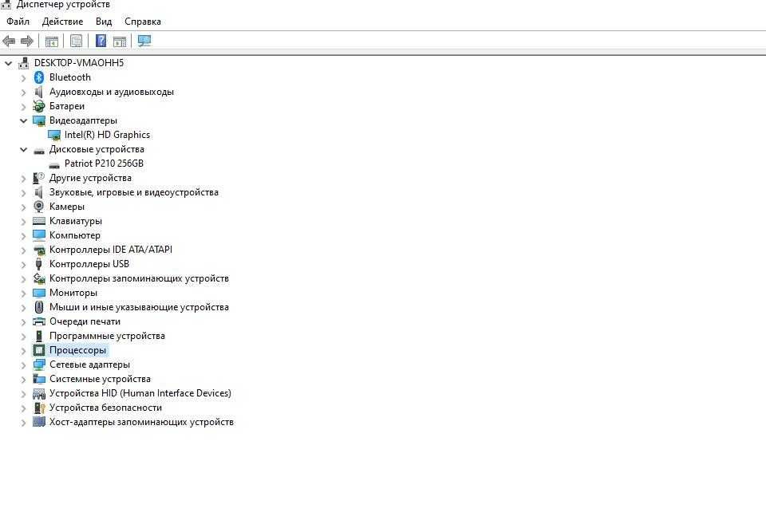Click the network icon for Сетевые адаптеры
The height and width of the screenshot is (532, 766).
coord(39,365)
